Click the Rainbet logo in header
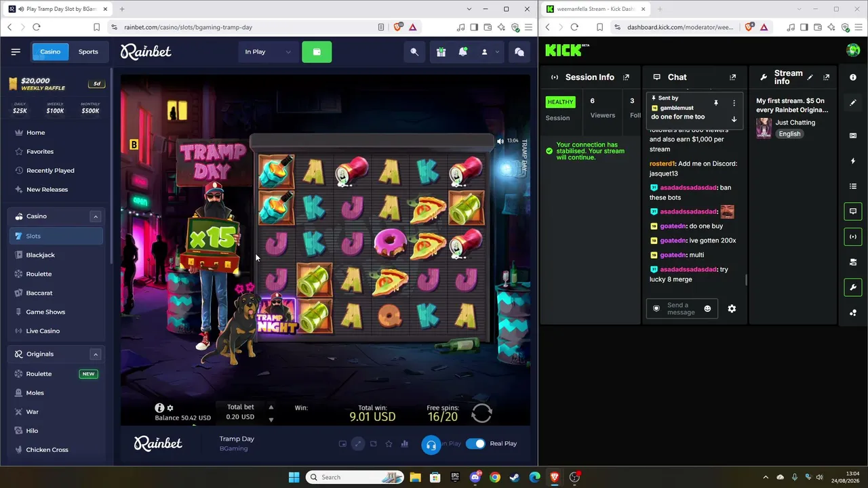This screenshot has width=868, height=488. pos(146,52)
